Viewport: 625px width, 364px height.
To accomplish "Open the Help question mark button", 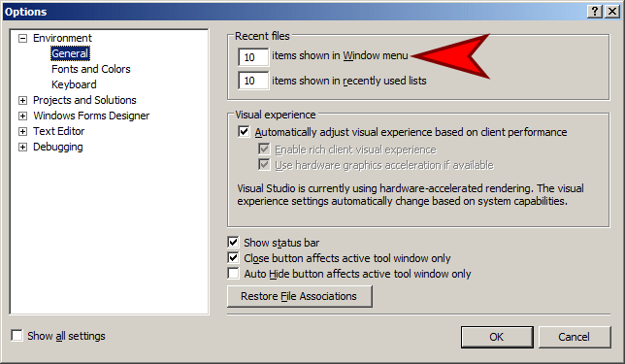I will tap(595, 12).
